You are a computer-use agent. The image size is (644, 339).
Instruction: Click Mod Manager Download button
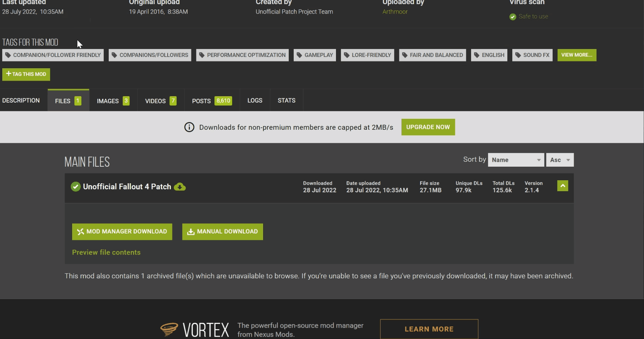122,232
